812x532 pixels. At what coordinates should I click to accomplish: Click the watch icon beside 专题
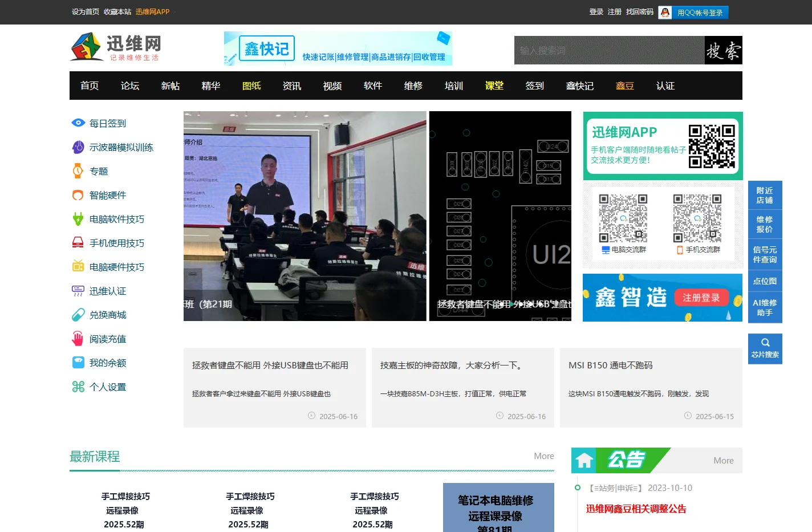click(x=78, y=171)
